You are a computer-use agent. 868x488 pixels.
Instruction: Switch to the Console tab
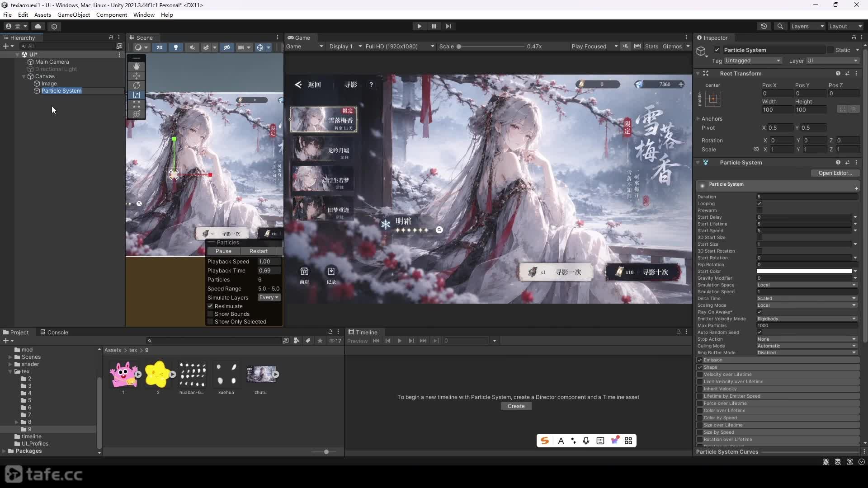pyautogui.click(x=54, y=332)
